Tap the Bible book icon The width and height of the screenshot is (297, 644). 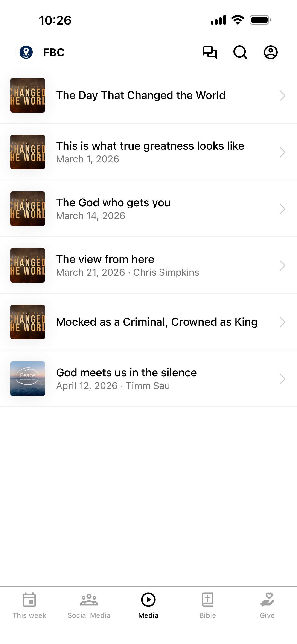(207, 600)
